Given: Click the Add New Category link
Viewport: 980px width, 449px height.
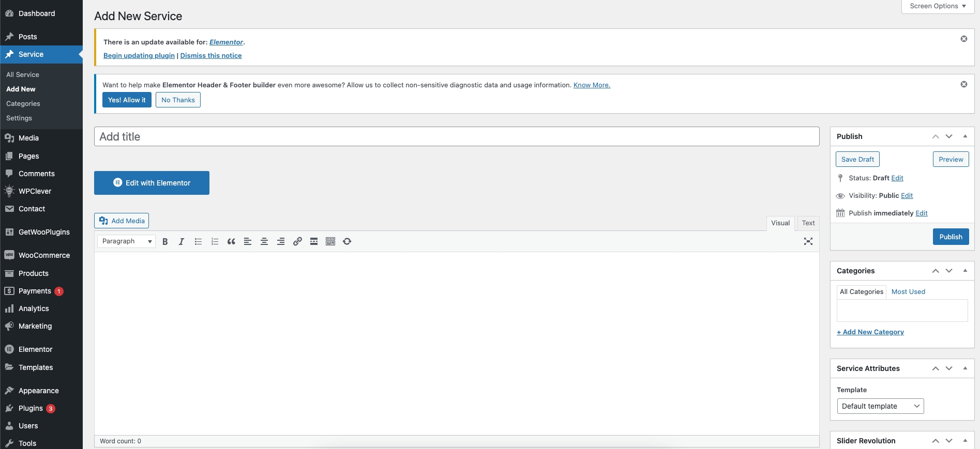Looking at the screenshot, I should (x=870, y=332).
